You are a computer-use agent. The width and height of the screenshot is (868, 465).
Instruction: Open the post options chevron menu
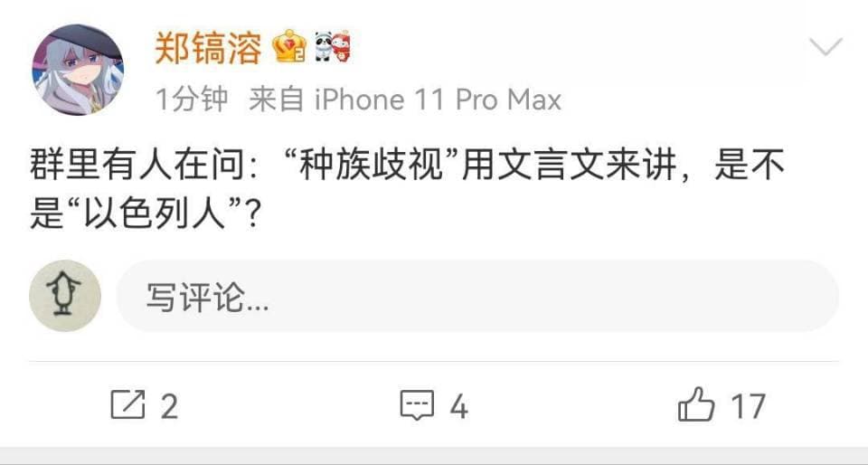click(x=826, y=47)
